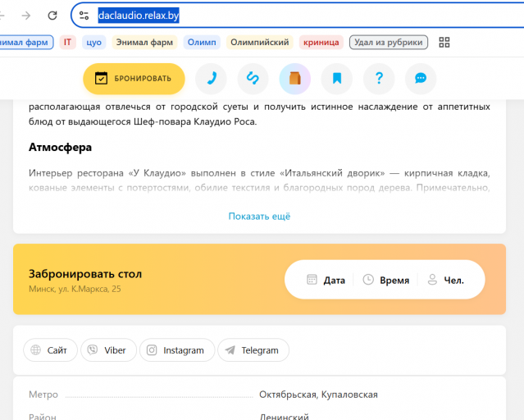The height and width of the screenshot is (420, 524).
Task: Open the Viber contact button
Action: (108, 350)
